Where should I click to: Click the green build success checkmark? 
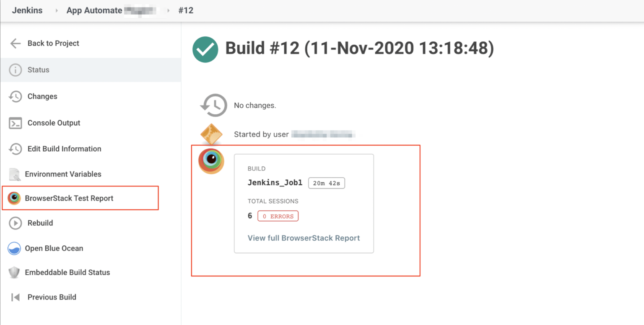(x=205, y=49)
